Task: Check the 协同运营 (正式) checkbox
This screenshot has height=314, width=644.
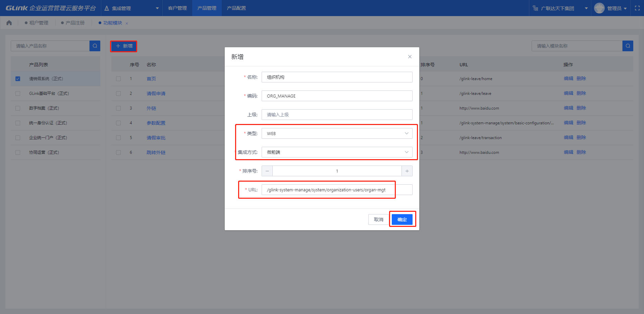Action: coord(18,152)
